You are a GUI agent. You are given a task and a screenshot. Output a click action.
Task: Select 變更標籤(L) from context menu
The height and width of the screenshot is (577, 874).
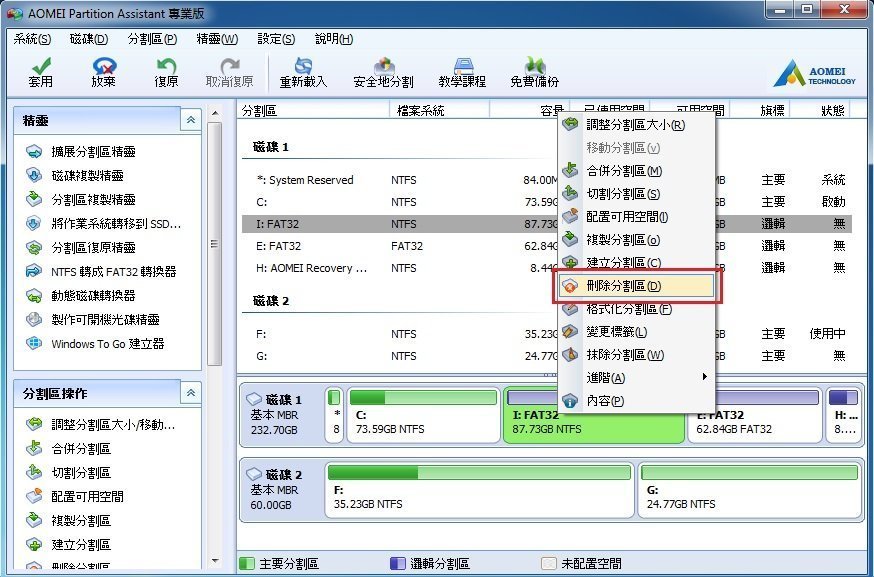point(636,332)
